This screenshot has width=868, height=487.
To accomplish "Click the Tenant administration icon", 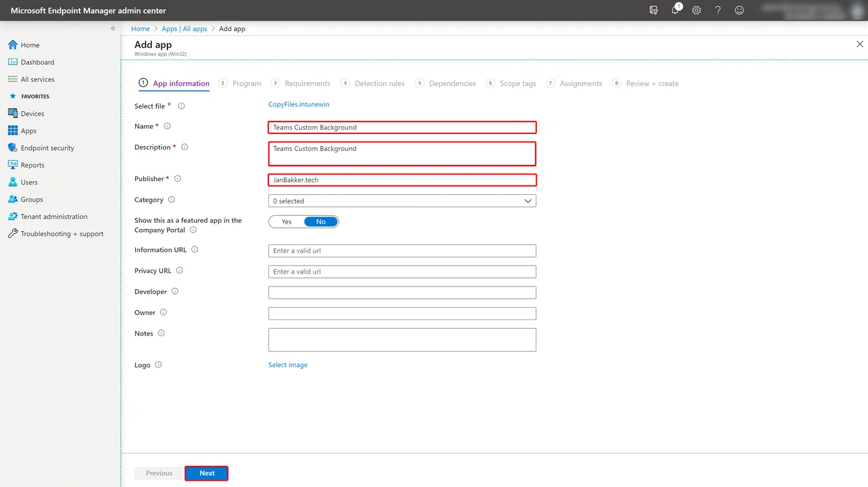I will pos(12,217).
